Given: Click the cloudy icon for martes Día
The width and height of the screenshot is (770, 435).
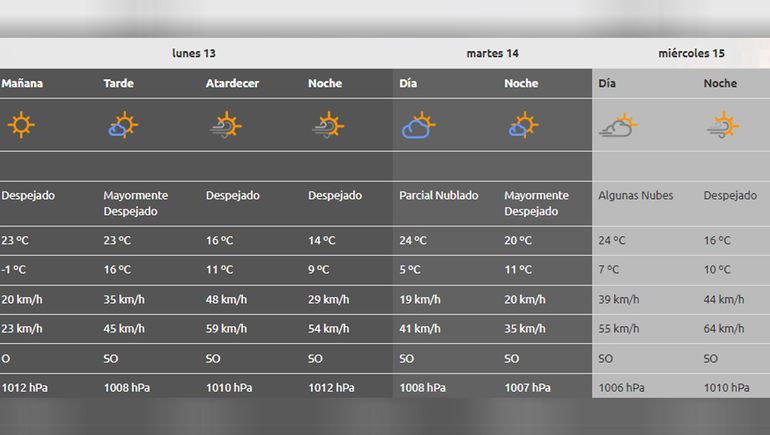Looking at the screenshot, I should tap(418, 126).
